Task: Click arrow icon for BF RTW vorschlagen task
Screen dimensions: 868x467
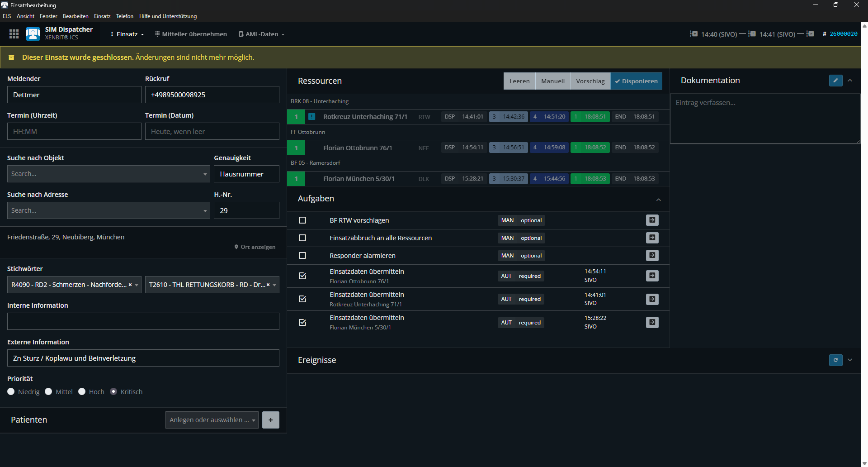Action: (x=652, y=220)
